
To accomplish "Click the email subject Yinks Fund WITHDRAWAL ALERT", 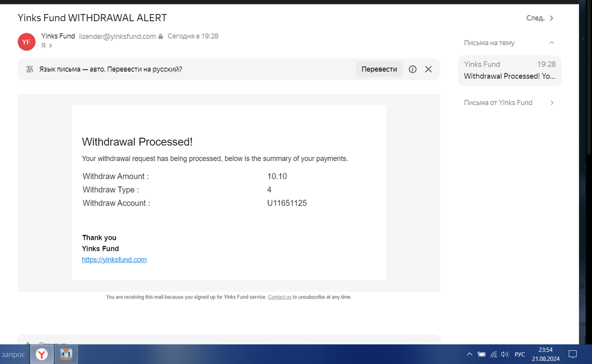I will 92,18.
